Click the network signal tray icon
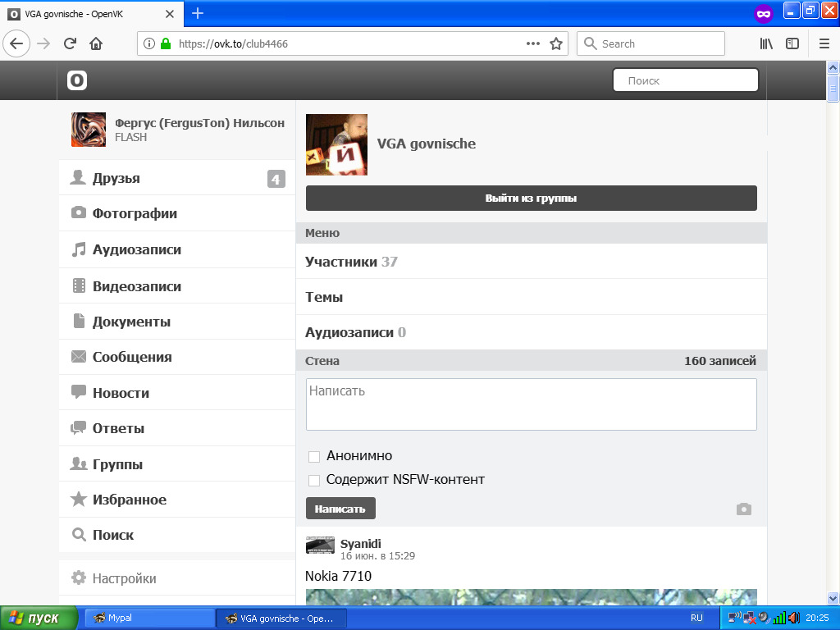This screenshot has width=840, height=630. 779,619
